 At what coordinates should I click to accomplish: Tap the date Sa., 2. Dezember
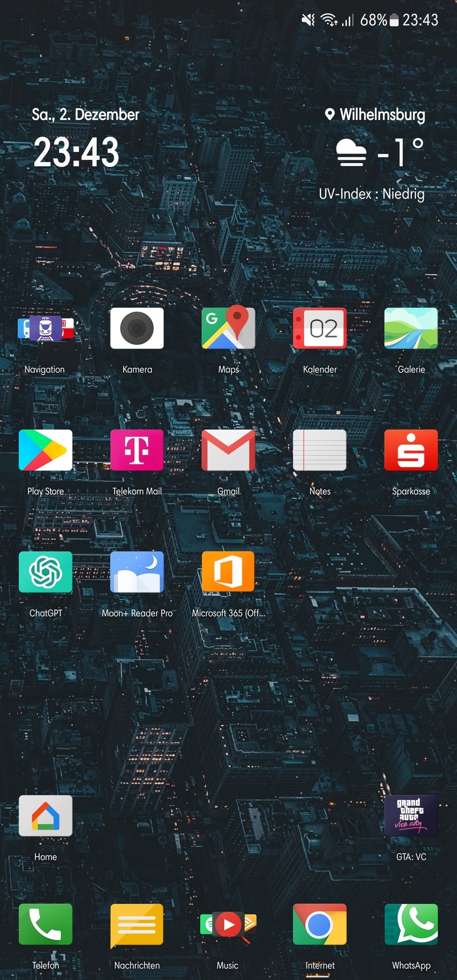coord(86,115)
